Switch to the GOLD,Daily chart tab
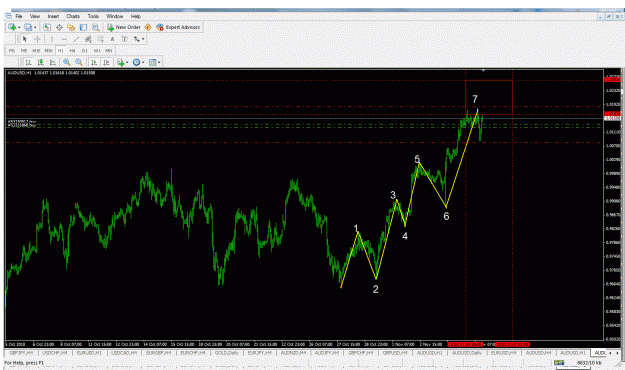The width and height of the screenshot is (625, 370). click(226, 353)
